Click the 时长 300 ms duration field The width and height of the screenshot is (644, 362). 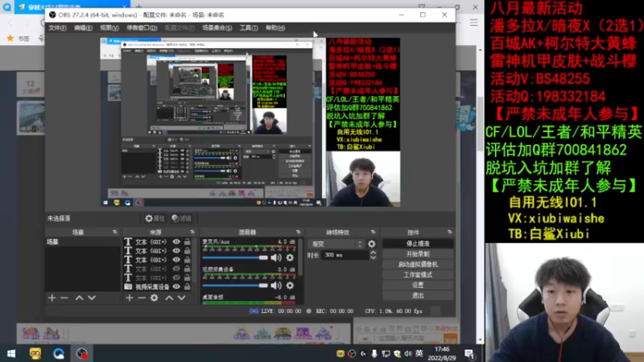(x=345, y=255)
